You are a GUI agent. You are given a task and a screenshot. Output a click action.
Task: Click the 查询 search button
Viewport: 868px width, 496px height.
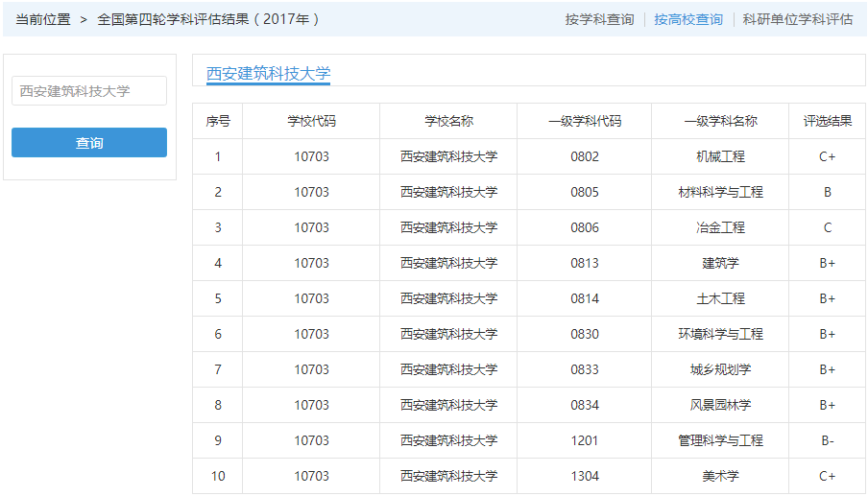pos(89,143)
